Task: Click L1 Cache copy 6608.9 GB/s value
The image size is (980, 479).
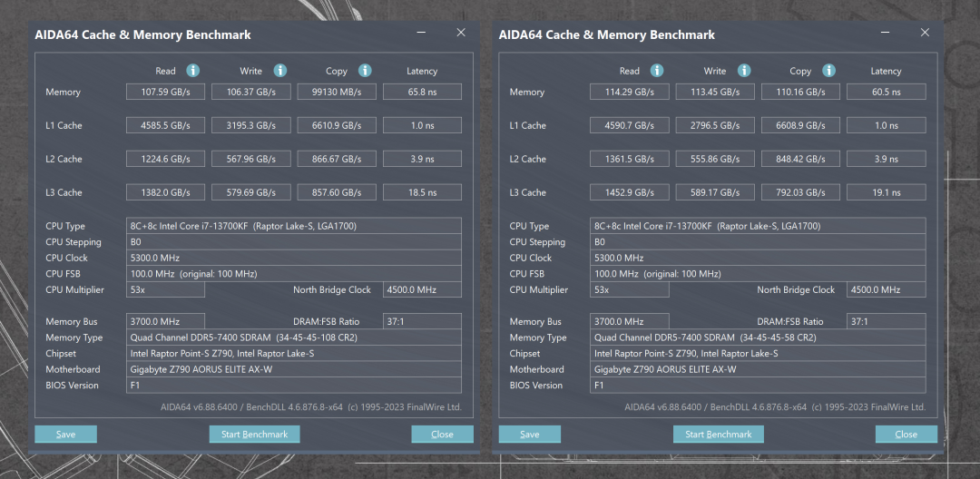Action: tap(800, 125)
